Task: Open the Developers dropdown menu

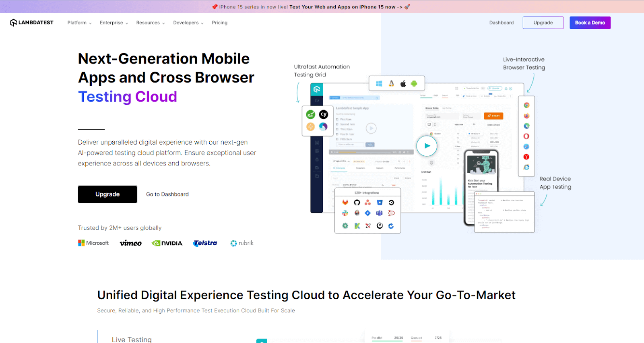Action: (x=188, y=23)
